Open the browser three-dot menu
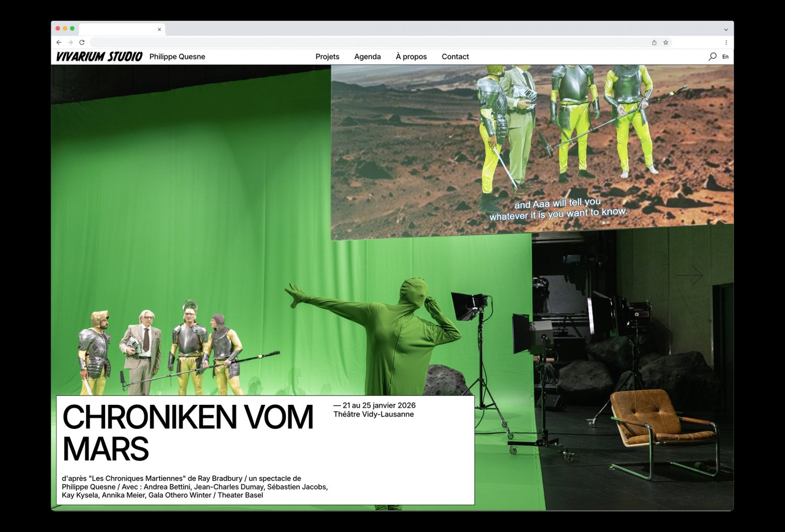The image size is (785, 532). pyautogui.click(x=726, y=42)
